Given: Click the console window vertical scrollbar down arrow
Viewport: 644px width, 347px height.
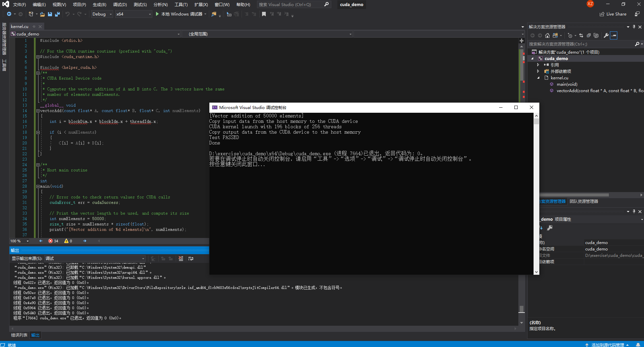Looking at the screenshot, I should tap(536, 272).
